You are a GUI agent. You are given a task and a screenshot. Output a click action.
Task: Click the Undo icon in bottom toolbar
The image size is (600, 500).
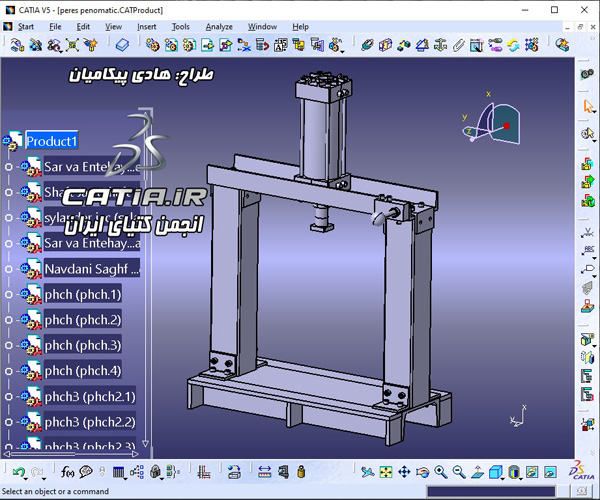18,472
